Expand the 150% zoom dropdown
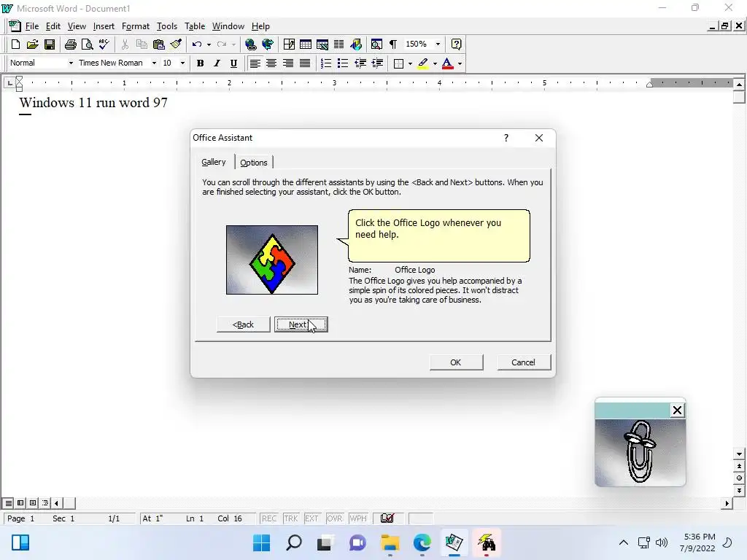The image size is (747, 560). (x=438, y=44)
